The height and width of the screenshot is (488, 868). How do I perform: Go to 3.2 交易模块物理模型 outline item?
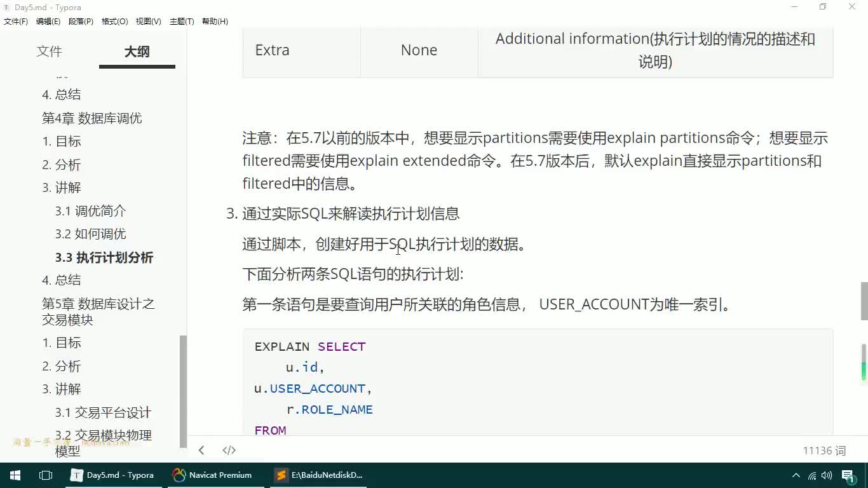(x=103, y=443)
